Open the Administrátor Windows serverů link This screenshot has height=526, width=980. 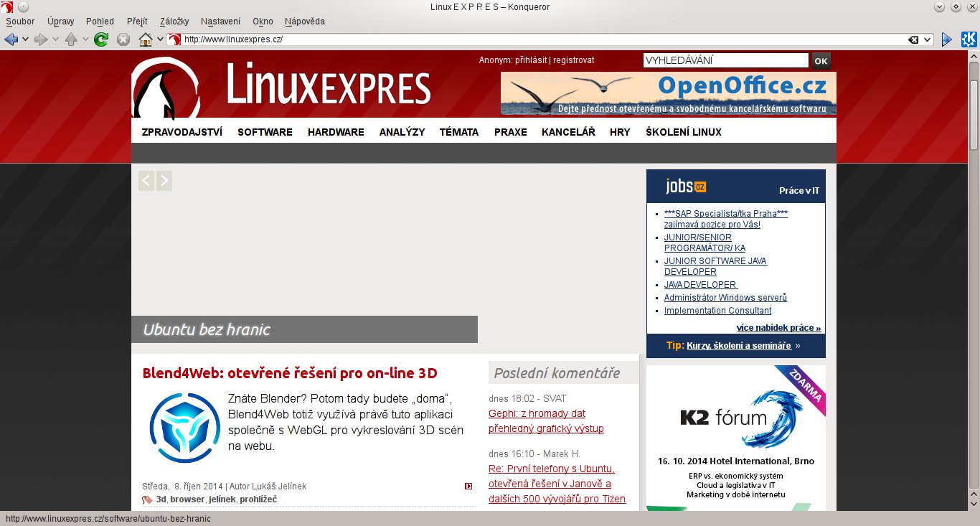tap(725, 298)
